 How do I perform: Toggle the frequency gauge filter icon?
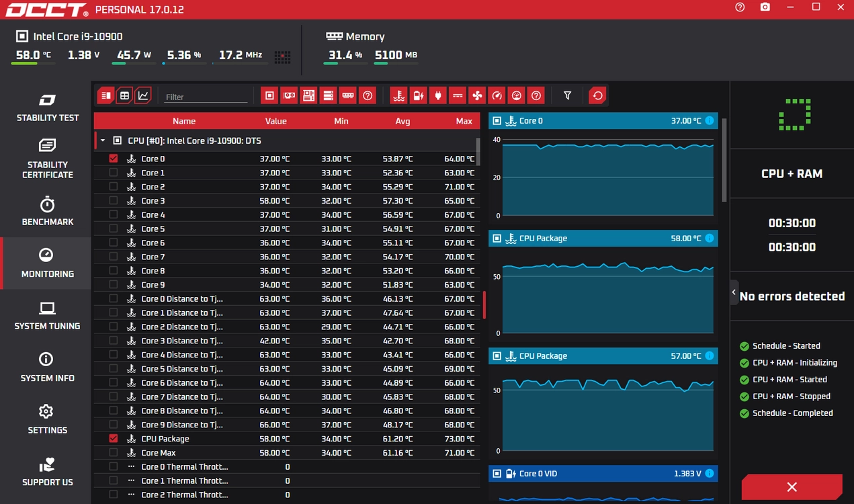click(497, 96)
